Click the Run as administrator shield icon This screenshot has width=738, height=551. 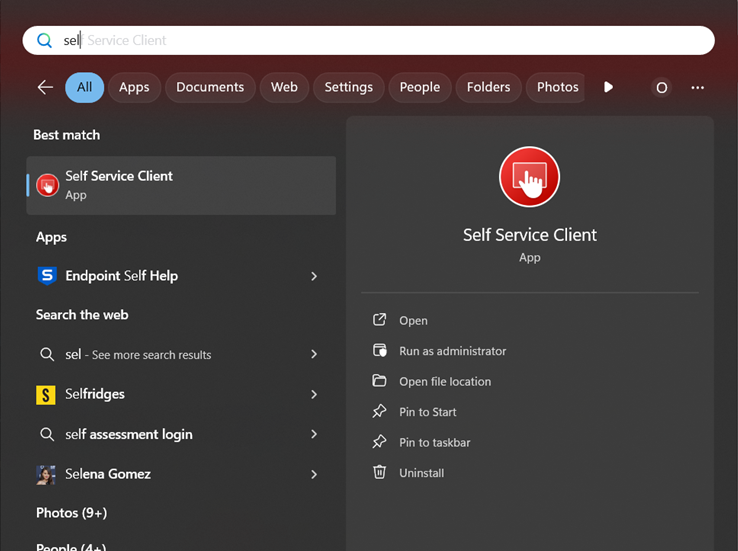coord(379,351)
